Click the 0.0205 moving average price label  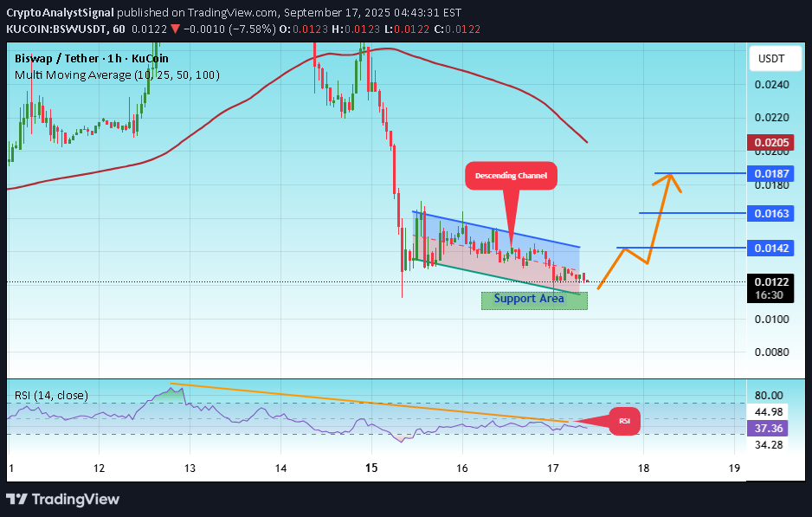coord(771,143)
